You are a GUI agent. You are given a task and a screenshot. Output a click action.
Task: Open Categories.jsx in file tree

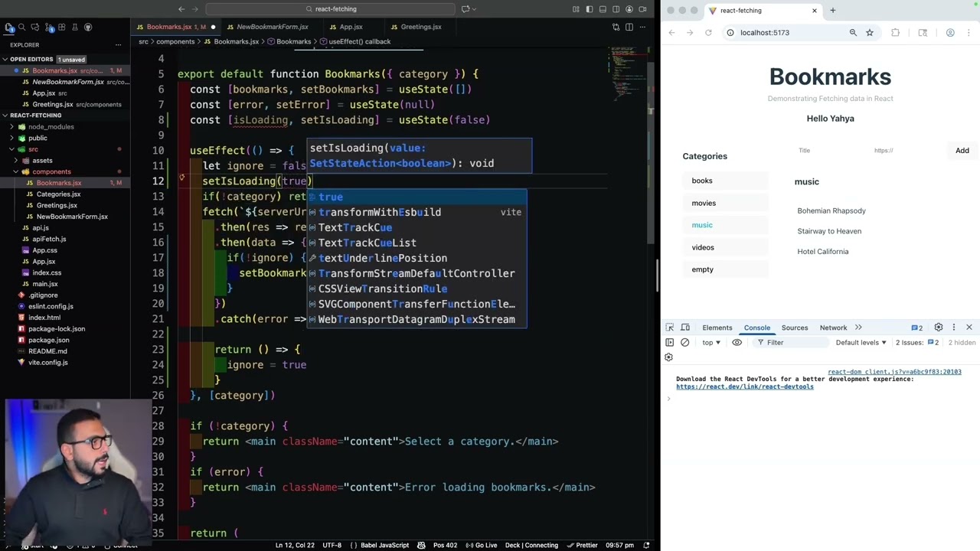[x=58, y=194]
